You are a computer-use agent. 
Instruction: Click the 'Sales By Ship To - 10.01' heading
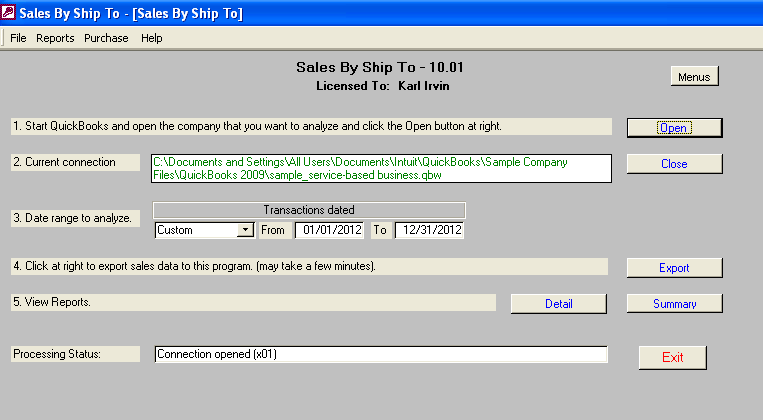(380, 67)
